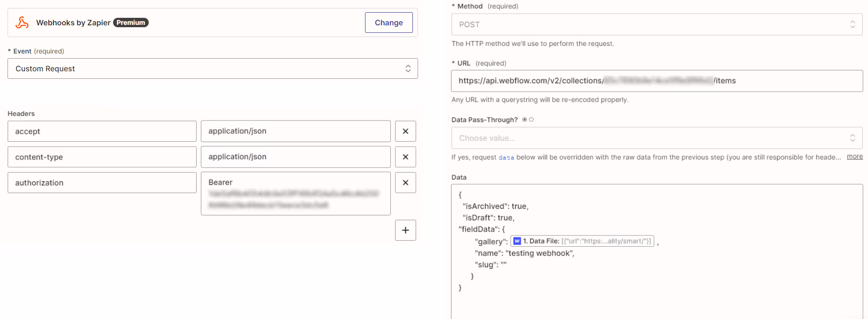Click the Headers section label
868x319 pixels.
pyautogui.click(x=21, y=114)
